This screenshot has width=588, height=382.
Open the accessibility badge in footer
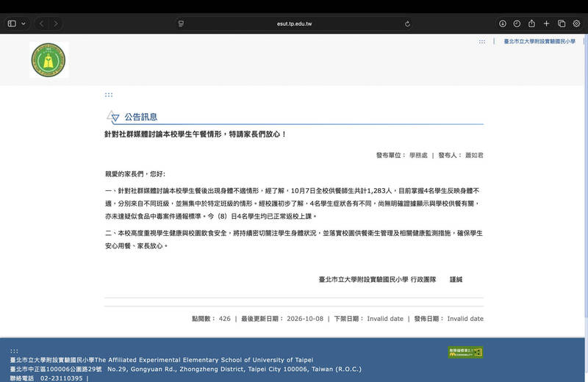pos(465,352)
